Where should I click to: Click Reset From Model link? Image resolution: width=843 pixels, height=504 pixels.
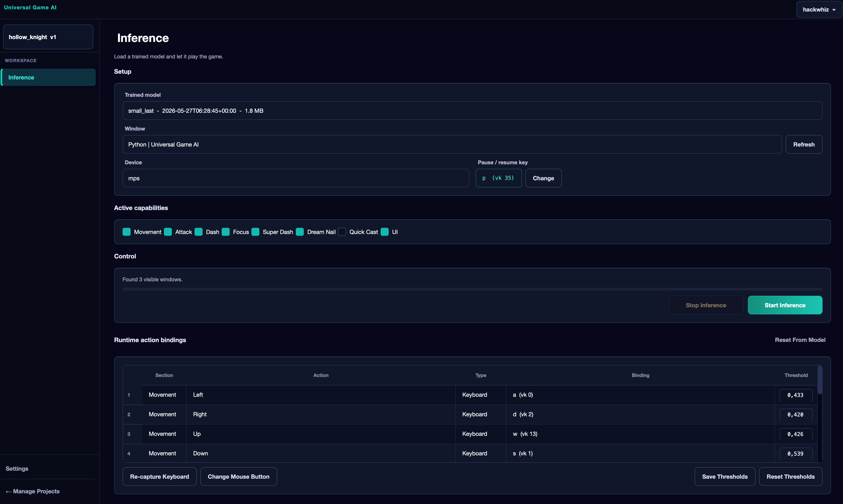(x=800, y=340)
